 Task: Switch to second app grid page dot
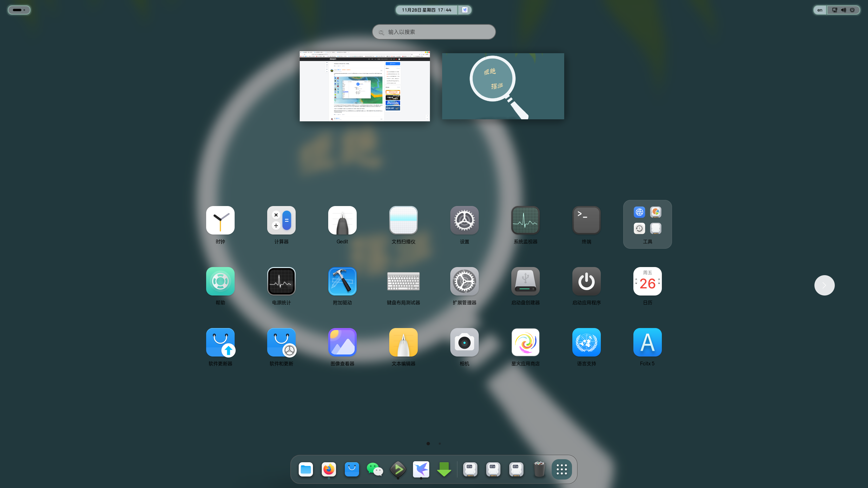(440, 444)
